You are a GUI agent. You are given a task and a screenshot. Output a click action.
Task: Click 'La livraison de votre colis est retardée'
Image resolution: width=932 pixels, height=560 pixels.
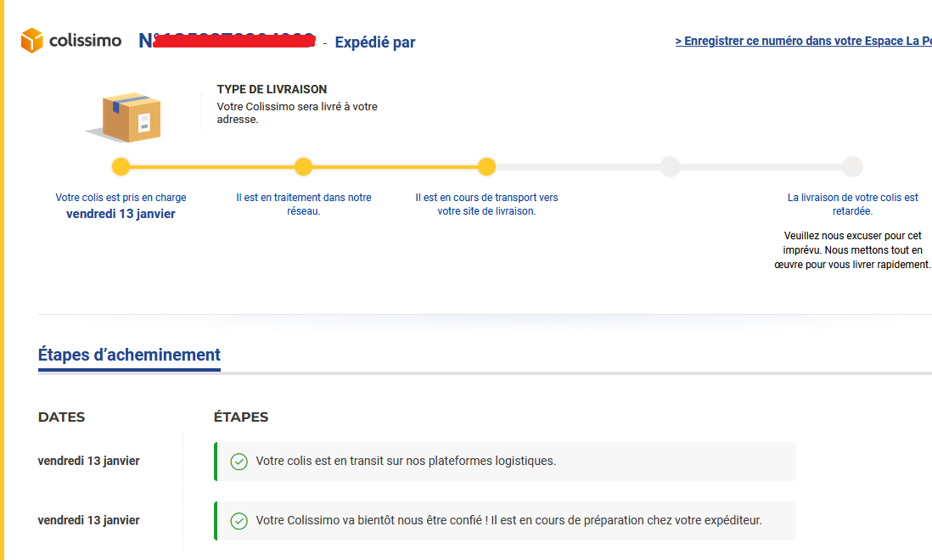point(852,204)
